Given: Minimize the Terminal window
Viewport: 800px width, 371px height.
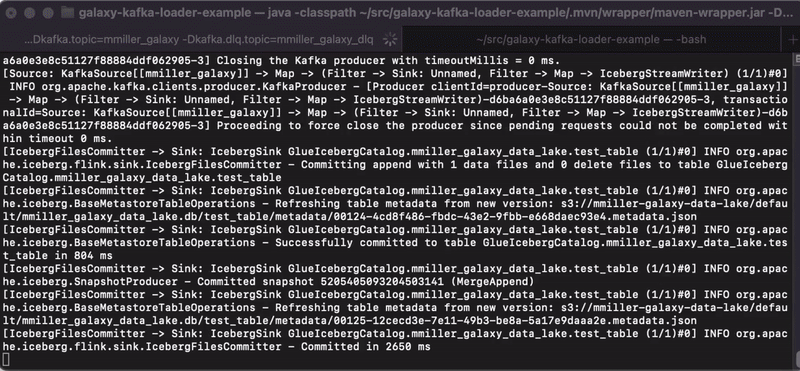Looking at the screenshot, I should pos(30,12).
